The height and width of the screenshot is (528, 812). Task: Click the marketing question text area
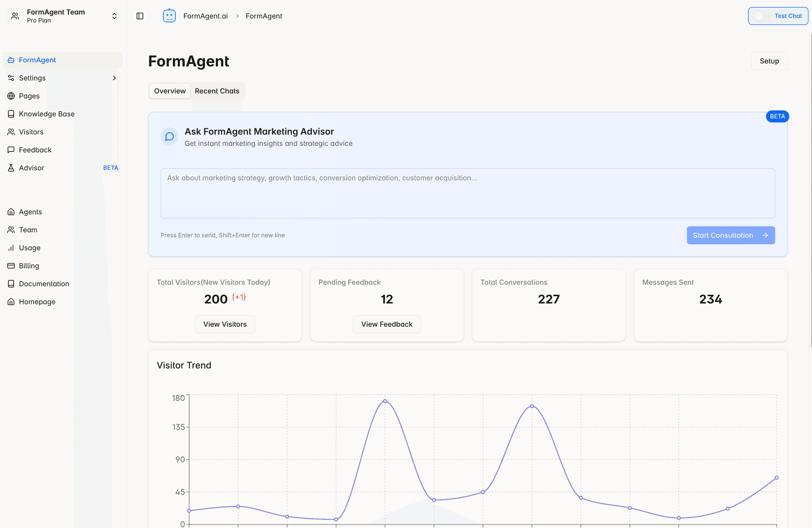point(468,193)
